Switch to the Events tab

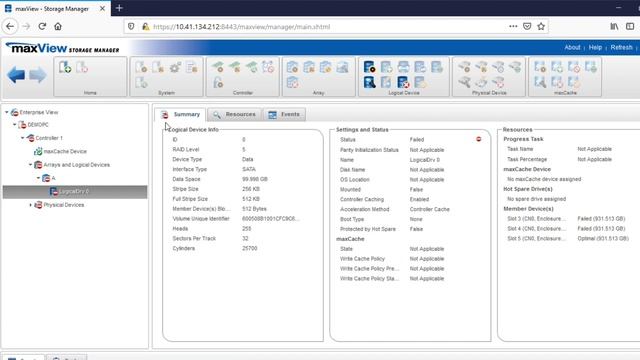(x=284, y=115)
